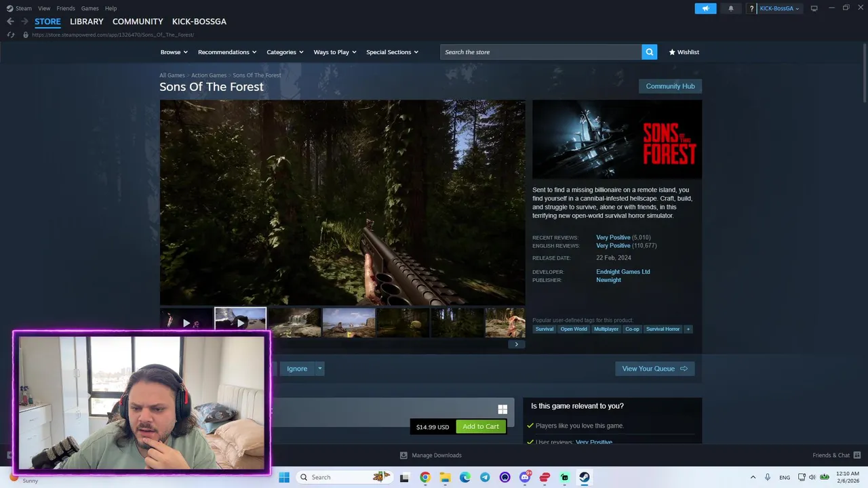Select the Survival tag
Image resolution: width=868 pixels, height=488 pixels.
(x=544, y=329)
